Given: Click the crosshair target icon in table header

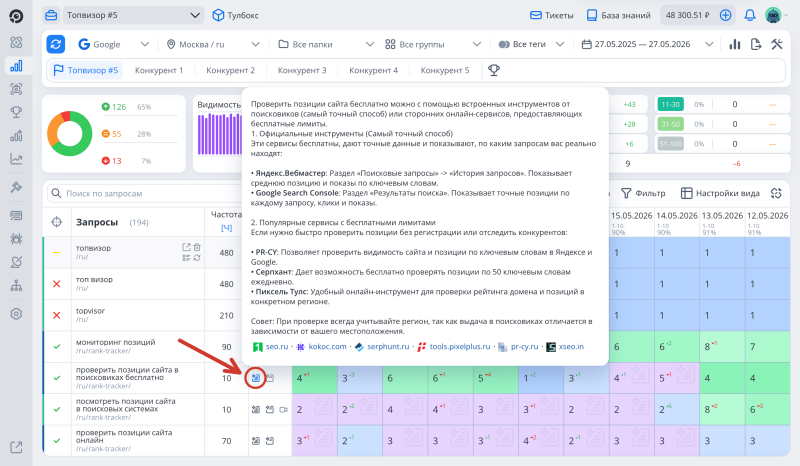Looking at the screenshot, I should click(57, 222).
